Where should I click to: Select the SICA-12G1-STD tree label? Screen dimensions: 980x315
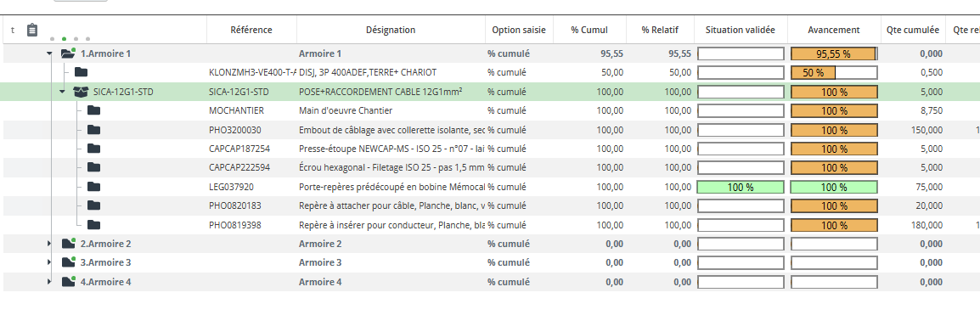(x=123, y=92)
